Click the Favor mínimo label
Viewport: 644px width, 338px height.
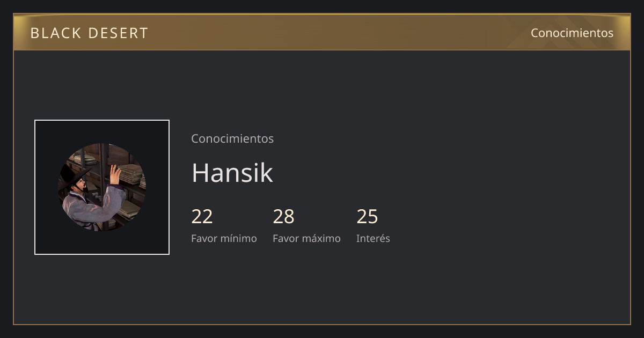(x=224, y=238)
